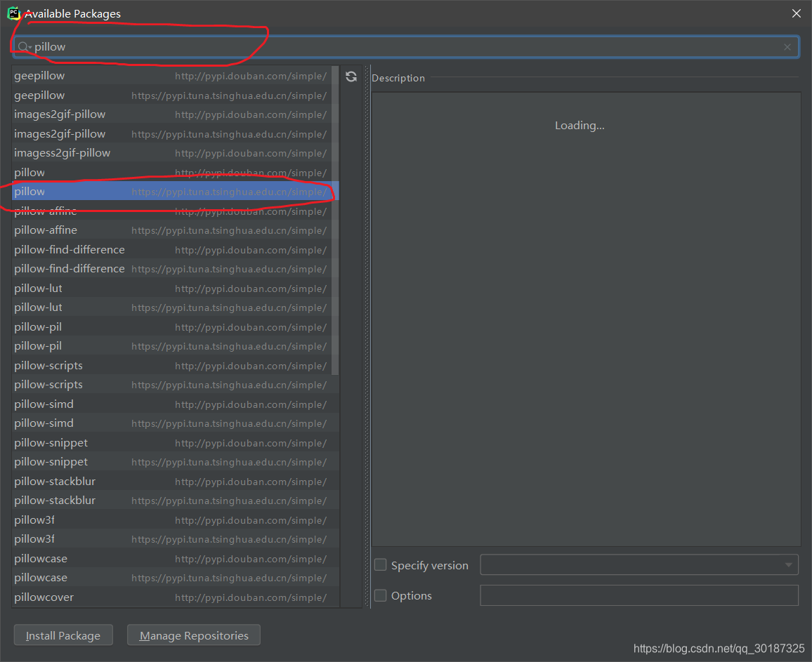Image resolution: width=812 pixels, height=662 pixels.
Task: Select geepillow from douban repository
Action: click(x=172, y=76)
